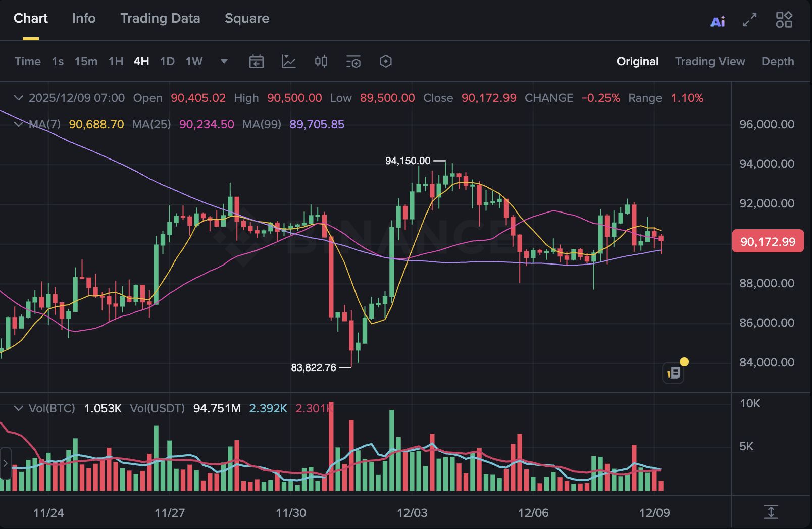Screen dimensions: 812x529
Task: Open the Square tab
Action: [247, 19]
